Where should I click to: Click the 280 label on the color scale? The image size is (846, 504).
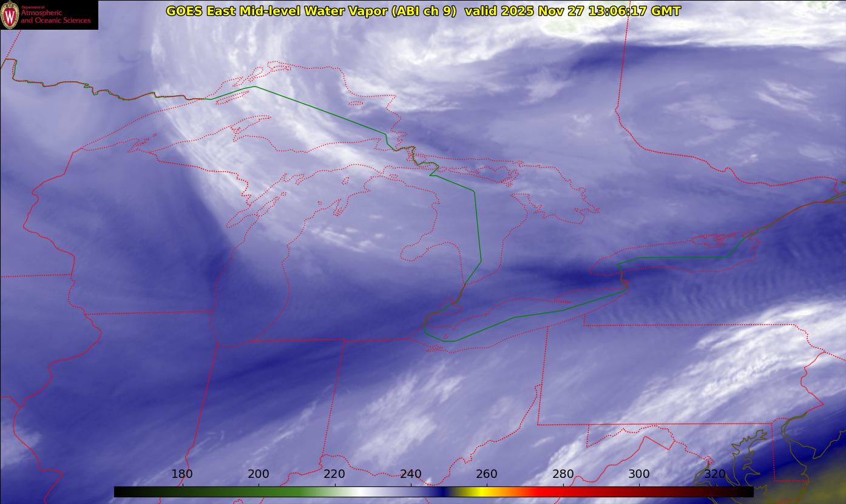[x=563, y=474]
